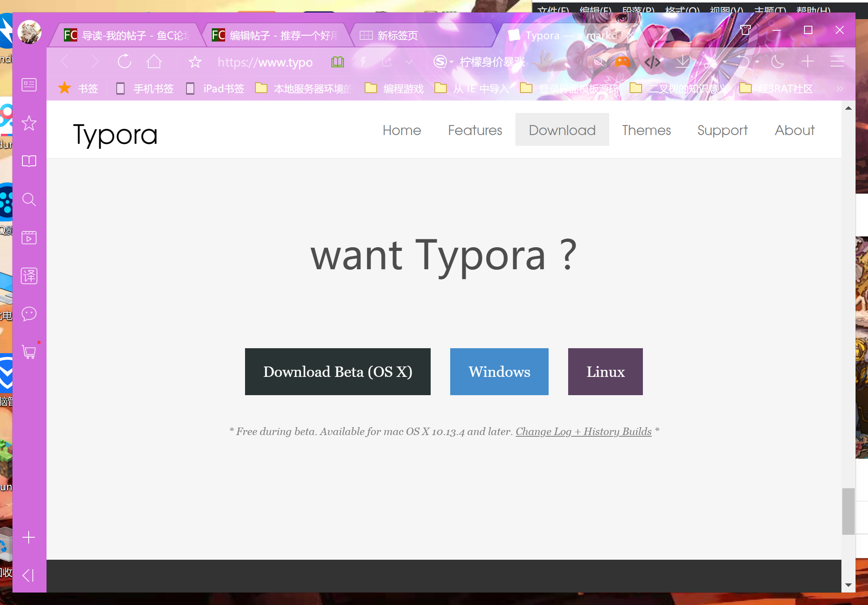The width and height of the screenshot is (868, 605).
Task: Go forward to next page
Action: pyautogui.click(x=95, y=62)
